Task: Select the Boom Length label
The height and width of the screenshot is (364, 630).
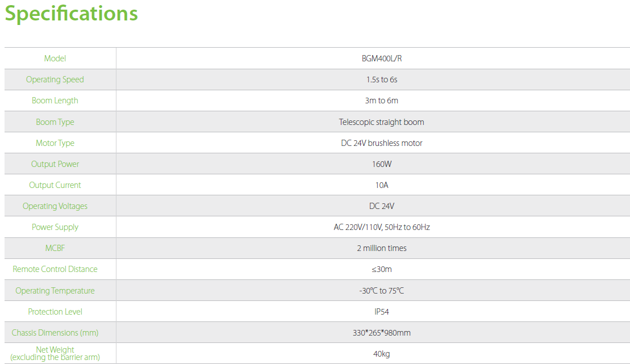Action: (x=55, y=101)
